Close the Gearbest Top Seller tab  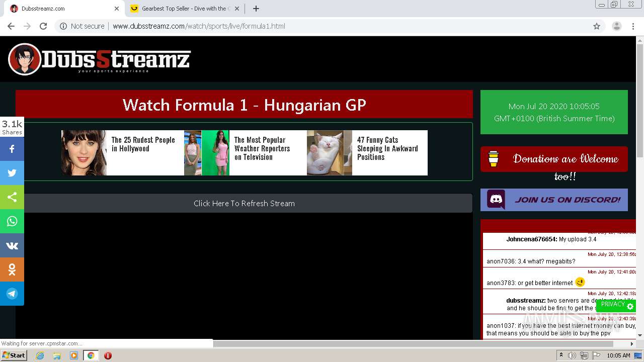pos(238,9)
